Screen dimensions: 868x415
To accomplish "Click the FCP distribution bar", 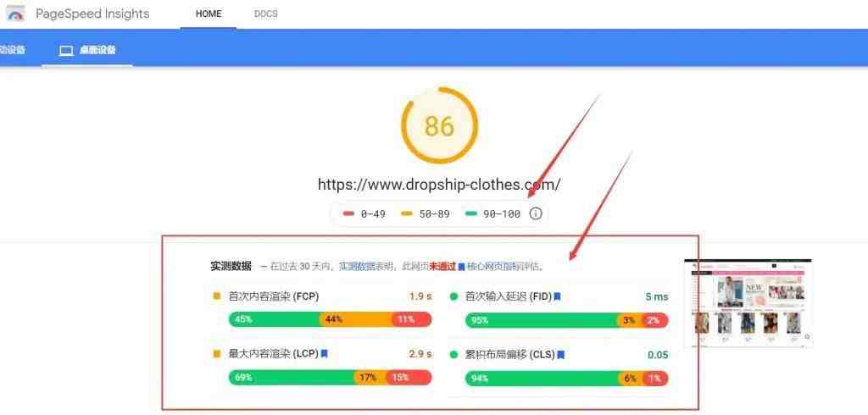I will [x=330, y=319].
